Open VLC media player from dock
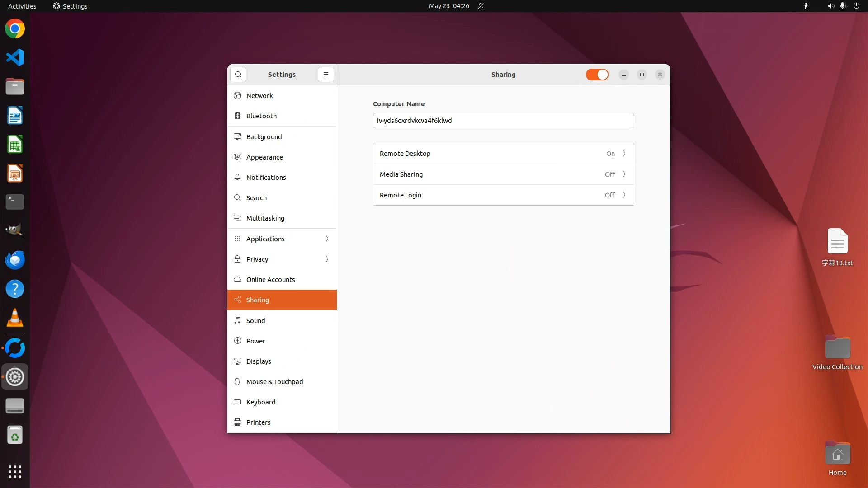This screenshot has width=868, height=488. pos(15,318)
